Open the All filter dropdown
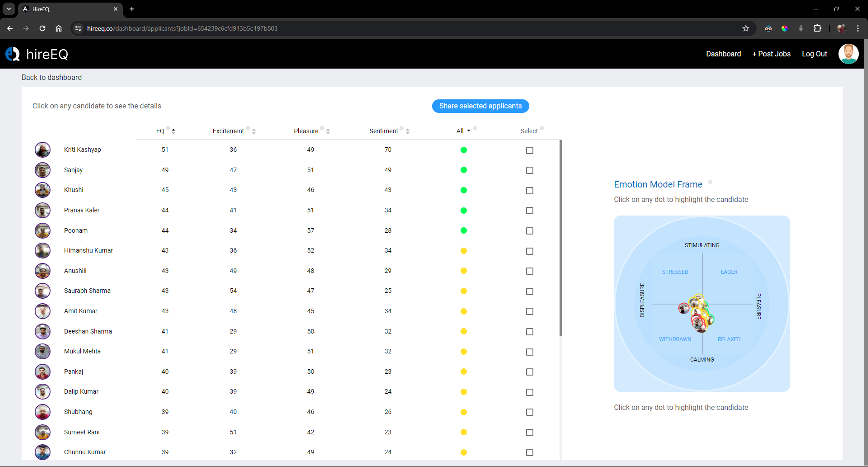This screenshot has width=868, height=467. pyautogui.click(x=463, y=131)
